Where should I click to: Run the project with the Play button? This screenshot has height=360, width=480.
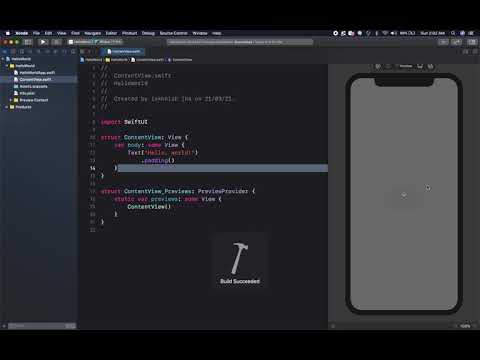click(43, 42)
